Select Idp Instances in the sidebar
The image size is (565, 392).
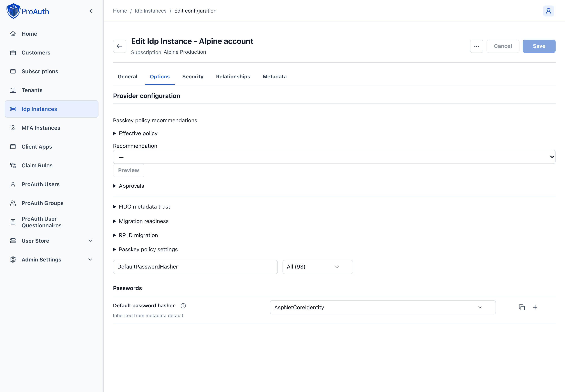(51, 109)
